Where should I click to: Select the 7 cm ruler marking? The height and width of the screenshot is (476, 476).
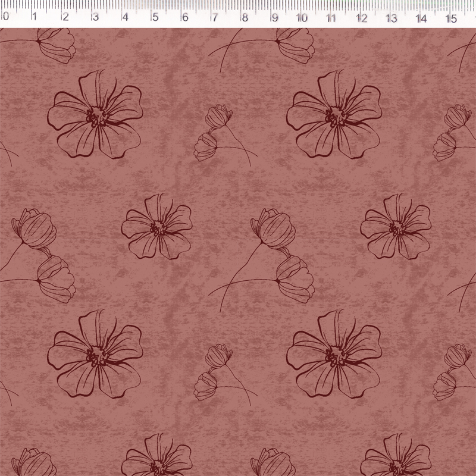coord(214,18)
